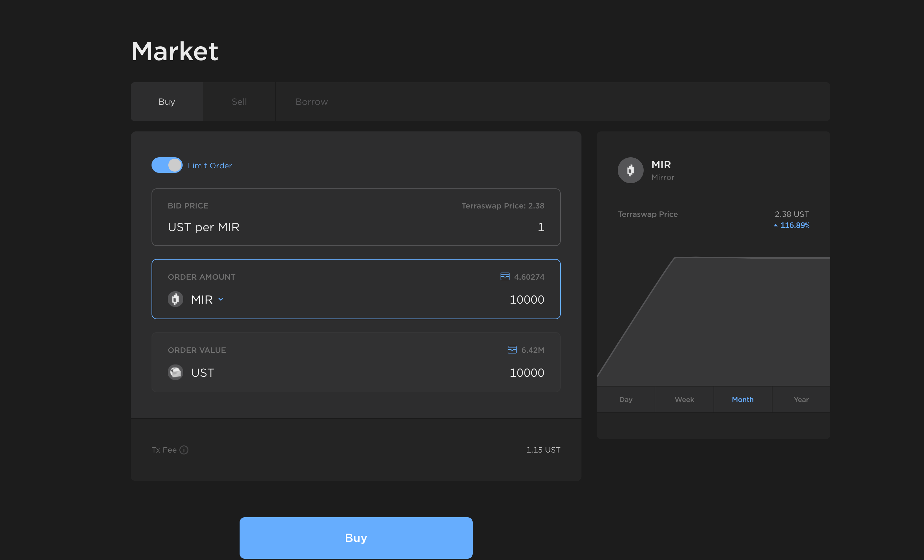Select the Buy tab
This screenshot has height=560, width=924.
pyautogui.click(x=166, y=102)
